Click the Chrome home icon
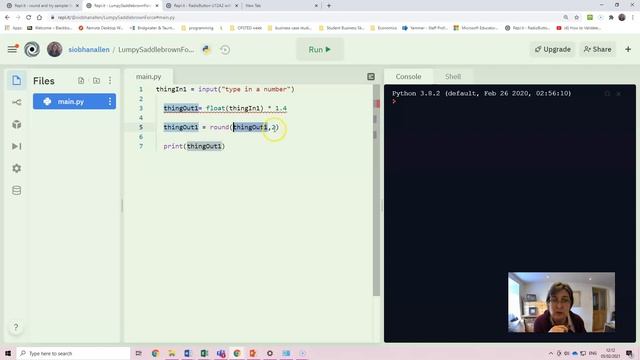Viewport: 640px width, 360px height. (x=39, y=17)
